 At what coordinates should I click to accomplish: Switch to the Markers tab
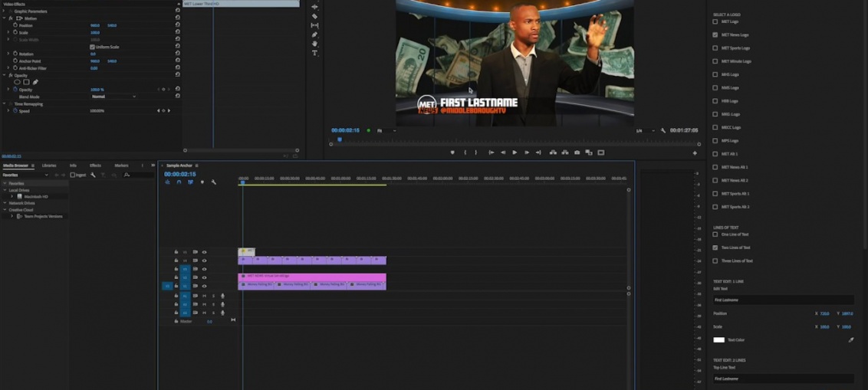[121, 166]
